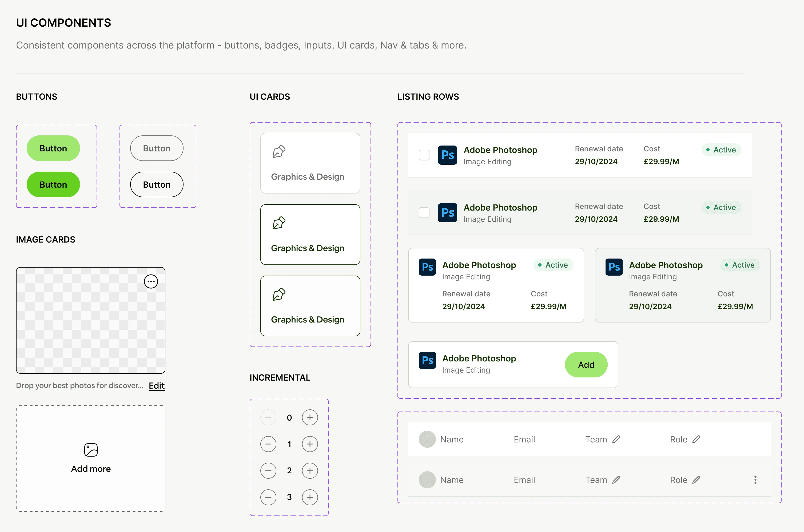Screen dimensions: 804x532
Task: Click the gray outlined Button
Action: (157, 148)
